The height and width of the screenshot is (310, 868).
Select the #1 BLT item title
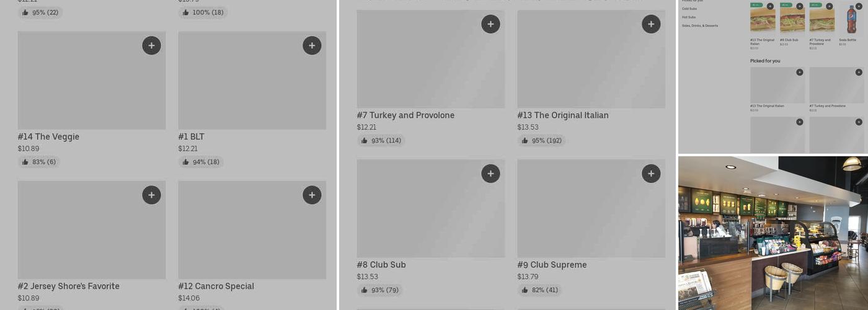click(191, 136)
